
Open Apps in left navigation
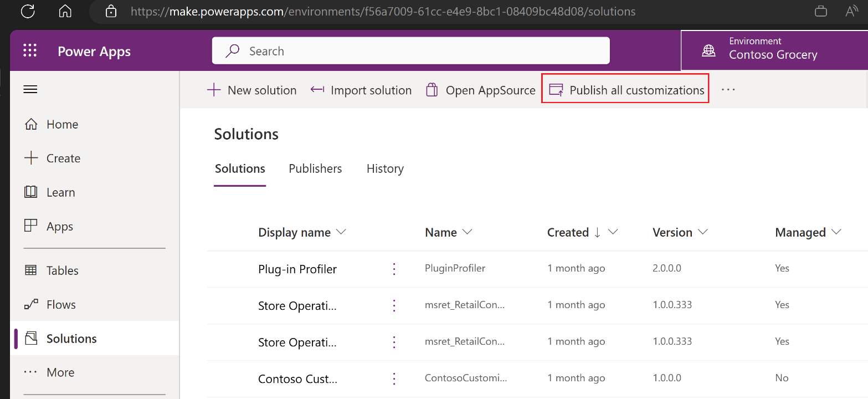click(94, 226)
